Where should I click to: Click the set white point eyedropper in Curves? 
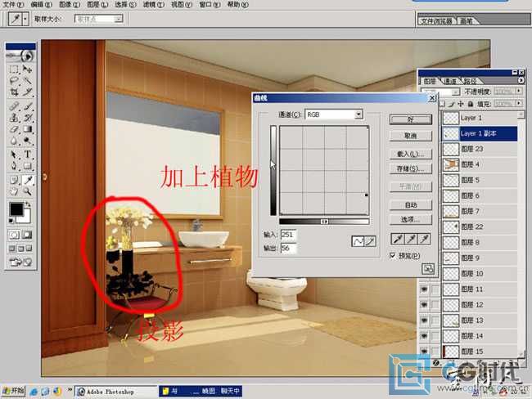pos(424,240)
